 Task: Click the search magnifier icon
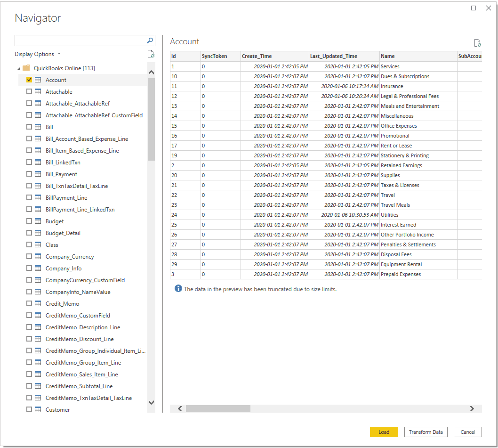point(150,41)
